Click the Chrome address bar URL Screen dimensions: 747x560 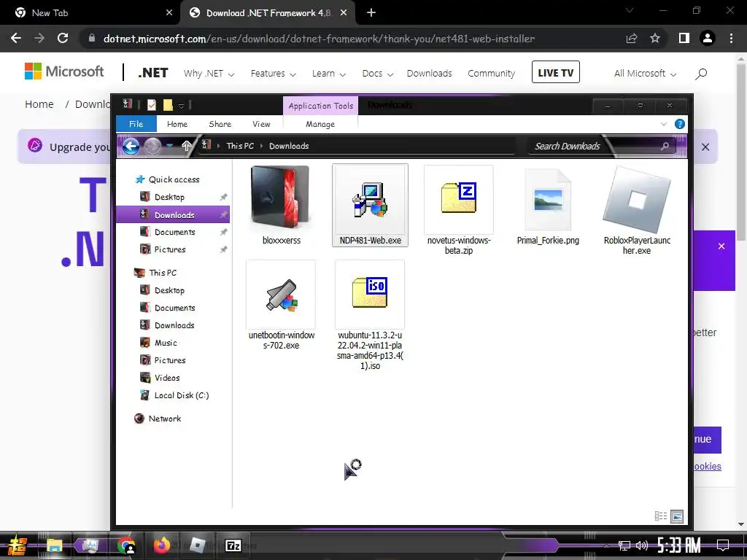pyautogui.click(x=319, y=39)
